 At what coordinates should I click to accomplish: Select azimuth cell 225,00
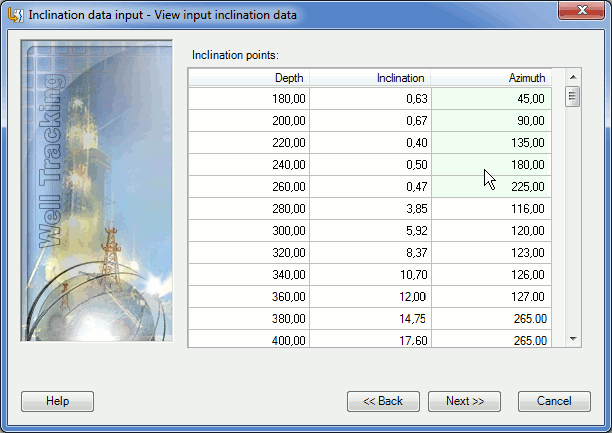pos(491,187)
